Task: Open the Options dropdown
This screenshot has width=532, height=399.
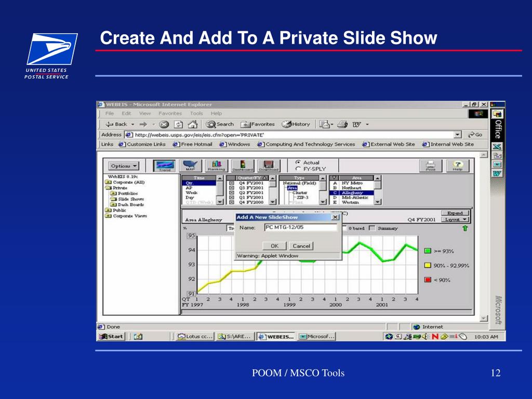Action: 124,166
